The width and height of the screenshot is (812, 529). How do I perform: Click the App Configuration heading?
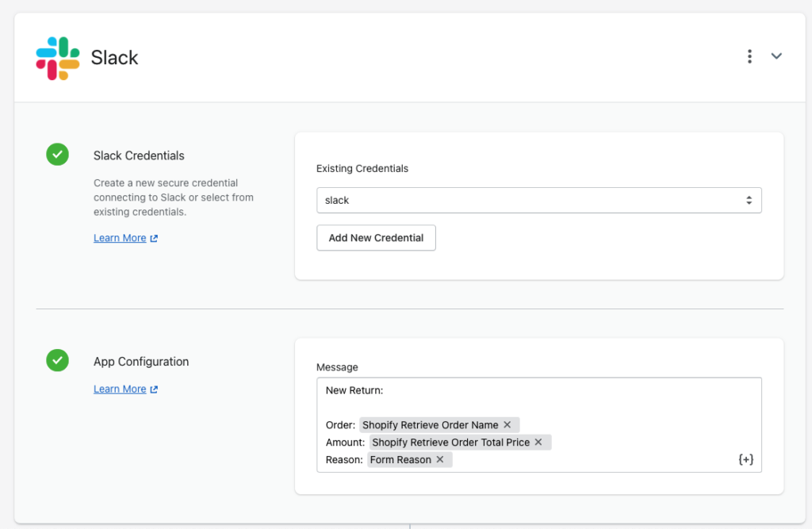(141, 362)
